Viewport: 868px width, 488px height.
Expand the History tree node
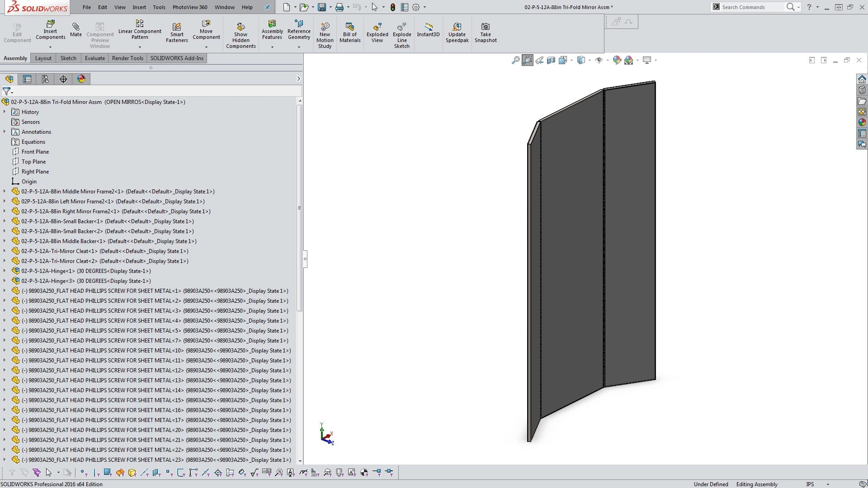point(5,112)
